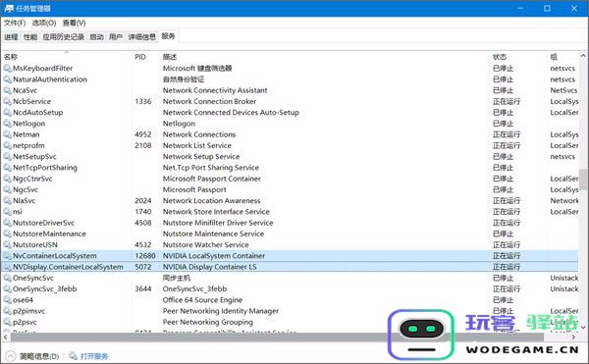The width and height of the screenshot is (589, 364).
Task: Switch to the 用户 tab
Action: click(116, 36)
